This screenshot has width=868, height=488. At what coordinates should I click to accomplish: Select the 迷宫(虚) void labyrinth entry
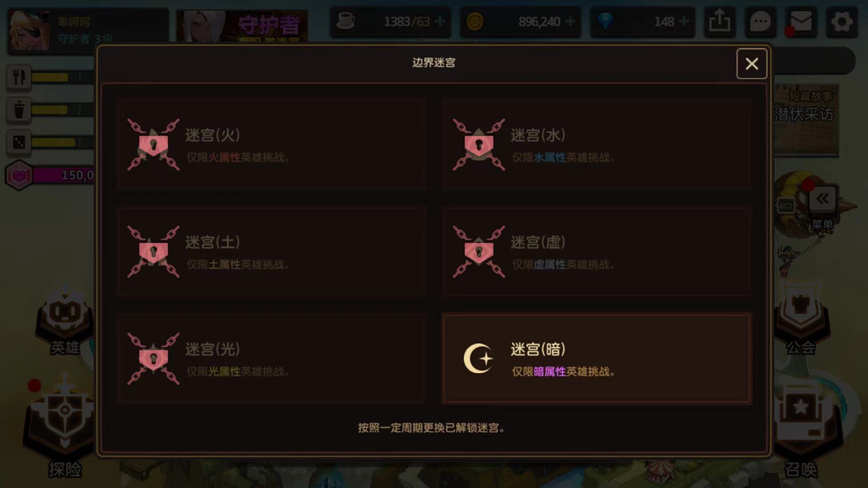pos(596,251)
